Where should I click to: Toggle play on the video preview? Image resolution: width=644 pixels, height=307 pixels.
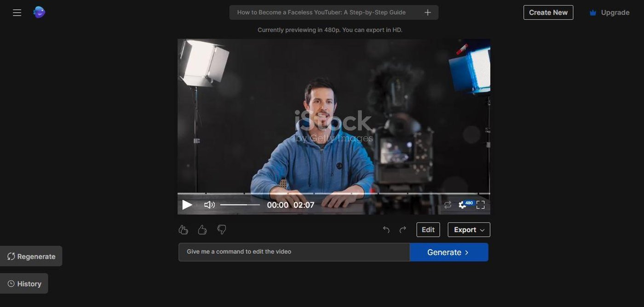click(187, 205)
